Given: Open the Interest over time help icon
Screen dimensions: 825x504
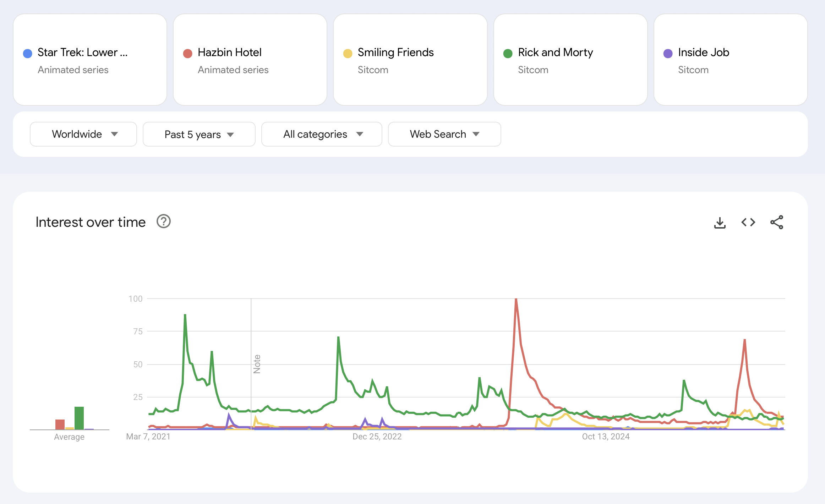Looking at the screenshot, I should click(164, 221).
